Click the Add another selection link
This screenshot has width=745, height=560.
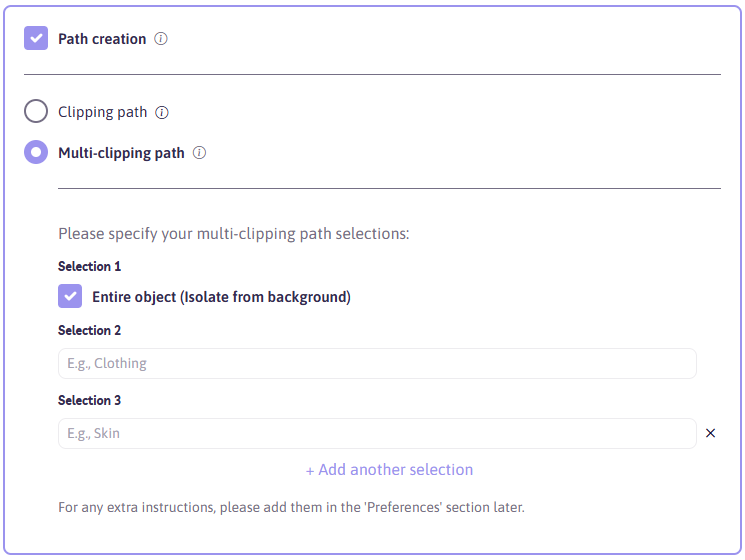389,469
